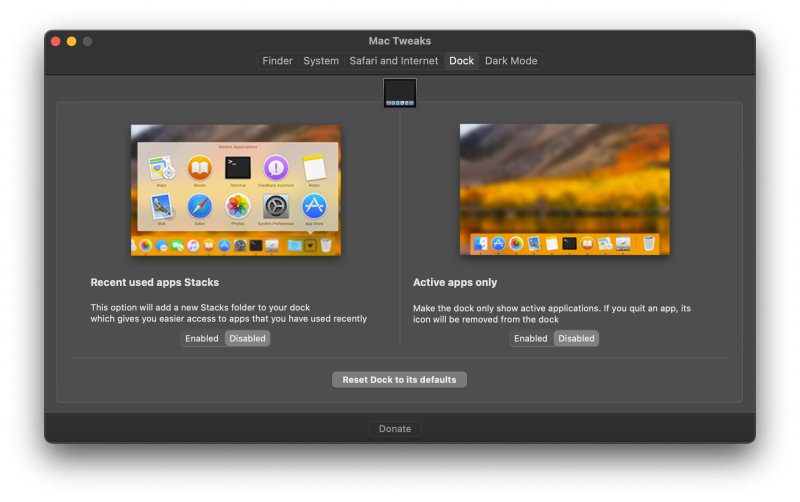Click the Recent used apps Stacks heading
Screen dimensions: 800x502
(x=155, y=282)
